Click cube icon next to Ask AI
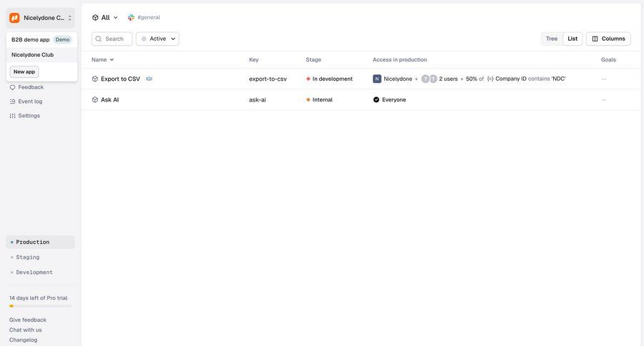 pos(95,100)
